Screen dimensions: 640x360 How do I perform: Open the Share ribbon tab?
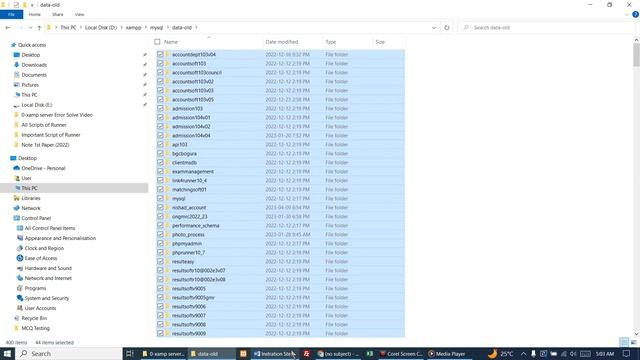(x=58, y=15)
